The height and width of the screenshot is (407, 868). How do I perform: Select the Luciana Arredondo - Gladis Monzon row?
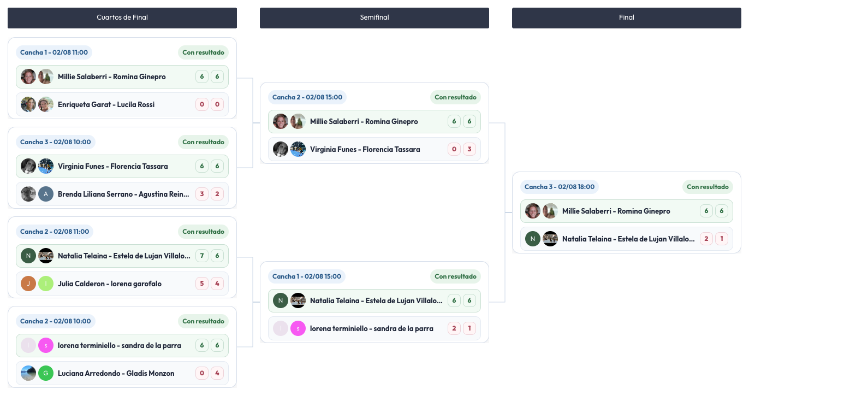[122, 373]
